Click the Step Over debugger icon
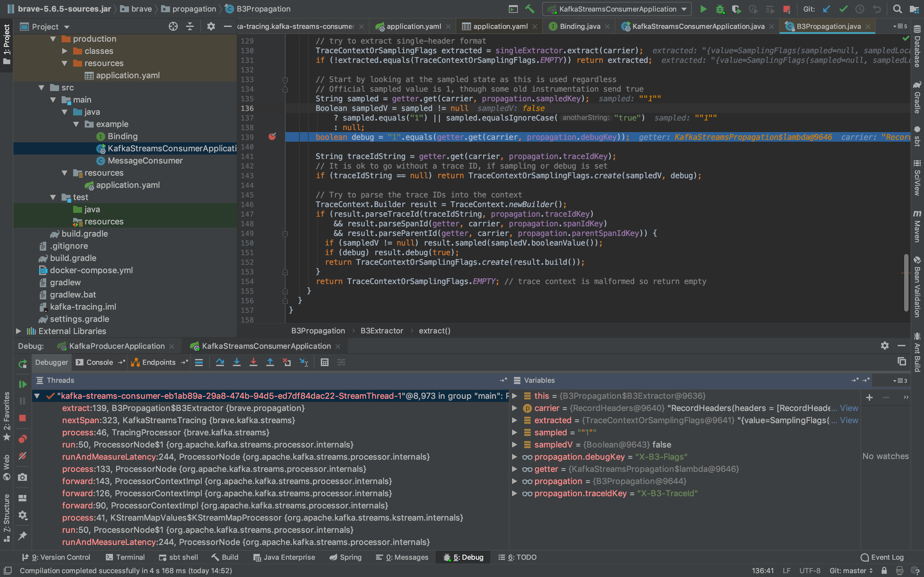Image resolution: width=924 pixels, height=577 pixels. pyautogui.click(x=219, y=363)
